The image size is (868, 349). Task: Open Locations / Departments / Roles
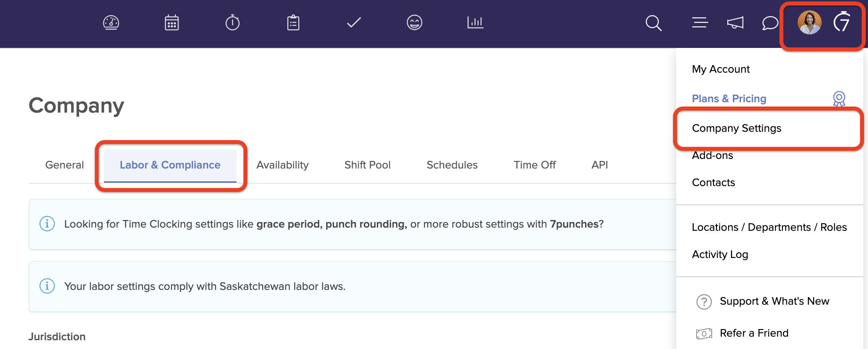click(x=769, y=227)
